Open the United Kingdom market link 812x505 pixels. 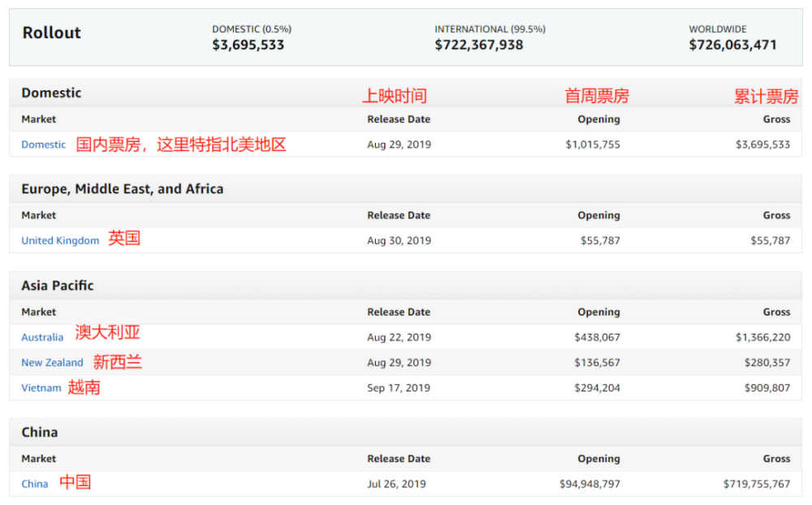click(60, 240)
